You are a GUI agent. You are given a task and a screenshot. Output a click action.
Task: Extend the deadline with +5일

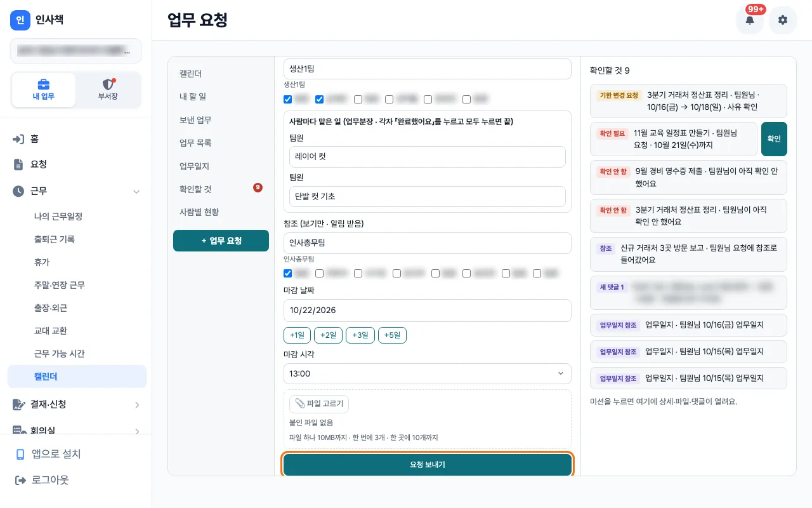click(392, 335)
